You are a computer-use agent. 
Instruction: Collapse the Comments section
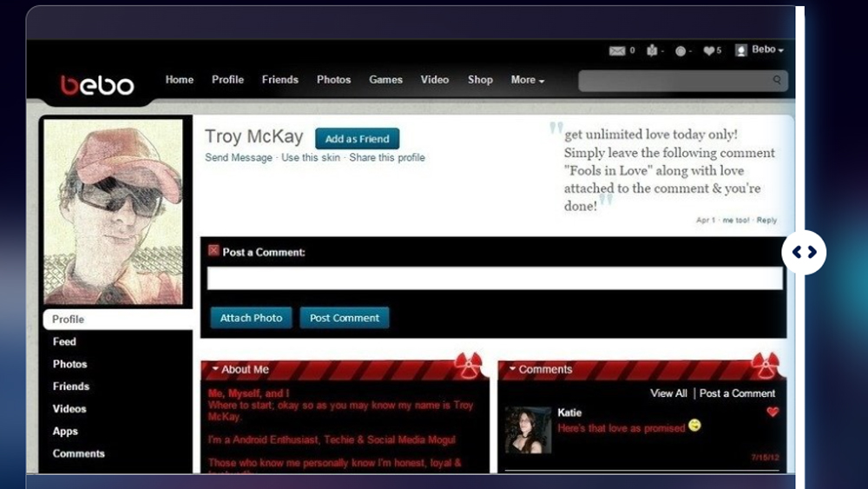[513, 369]
